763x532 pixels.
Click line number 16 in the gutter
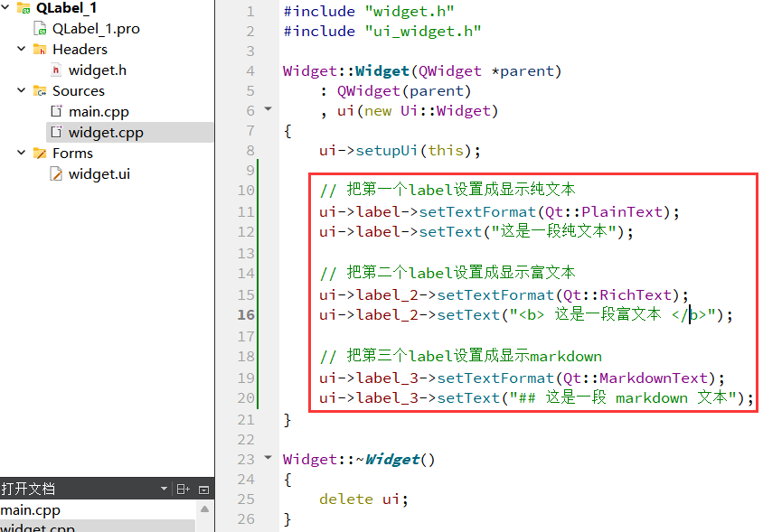246,314
